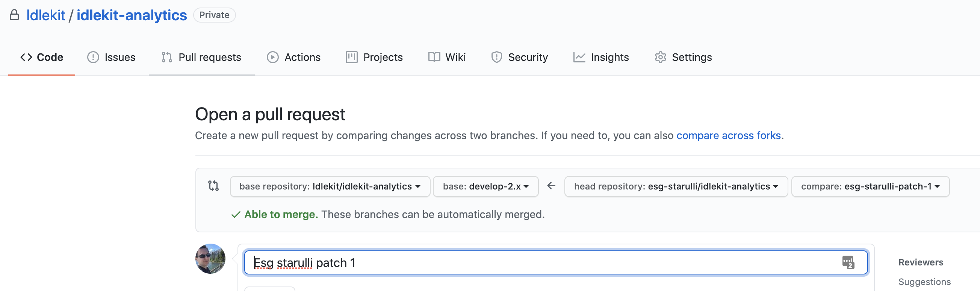
Task: Click the saved replies icon in title field
Action: tap(848, 262)
